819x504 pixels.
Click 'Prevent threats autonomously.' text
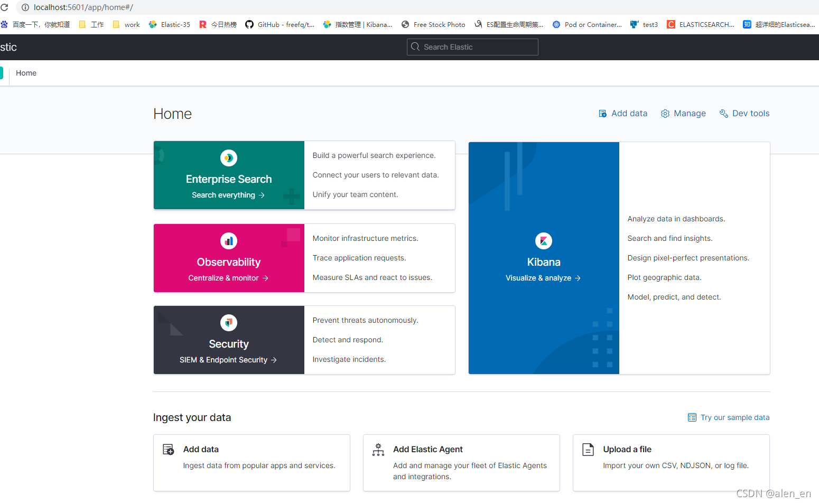tap(366, 320)
